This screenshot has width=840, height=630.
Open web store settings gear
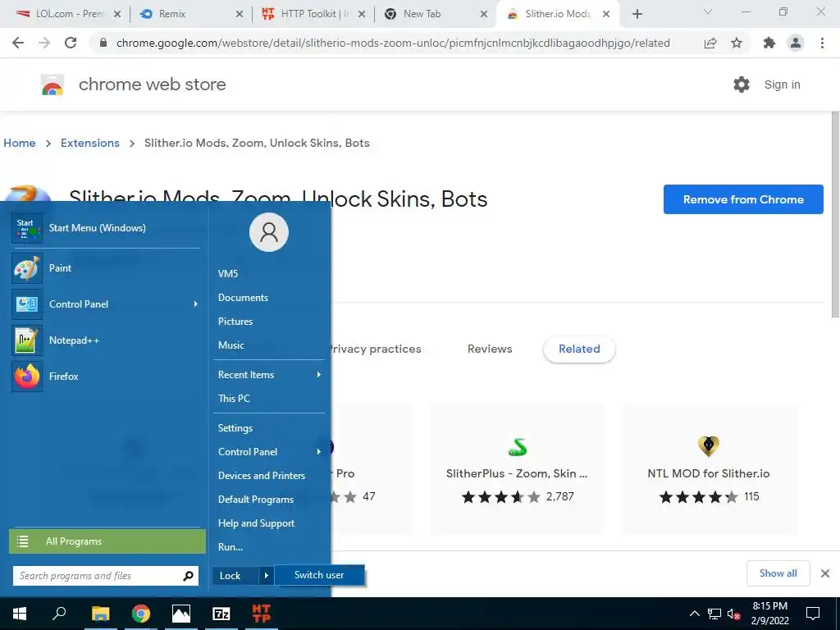[742, 84]
